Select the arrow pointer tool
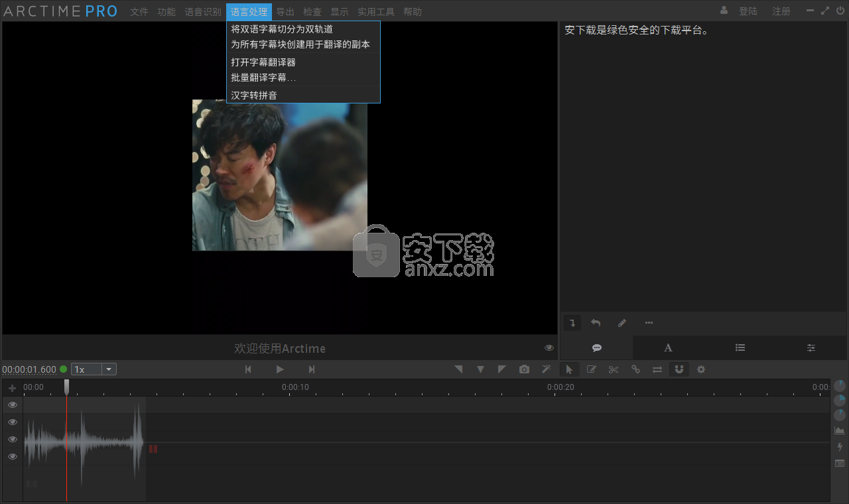Screen dimensions: 849x504 click(x=569, y=369)
